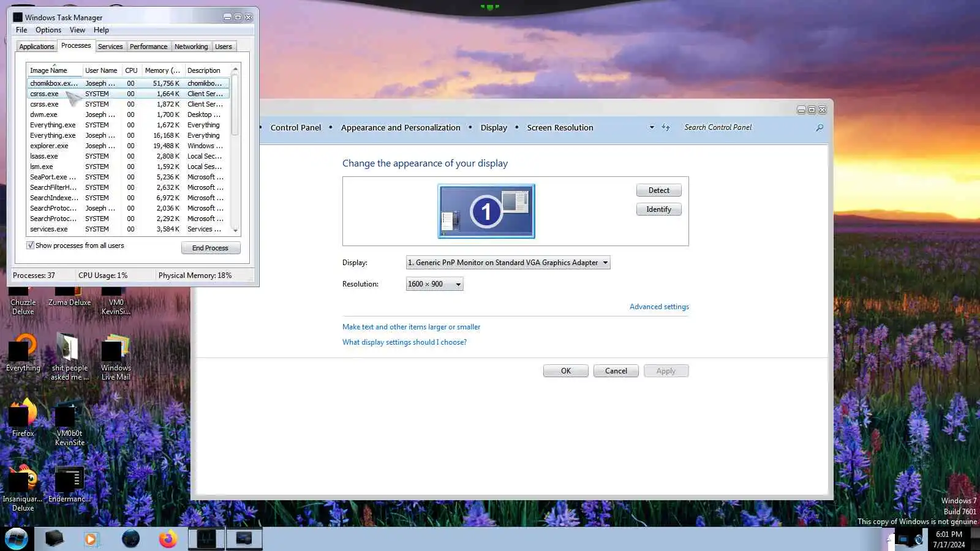The height and width of the screenshot is (551, 980).
Task: Open the Everything desktop shortcut
Action: (23, 353)
